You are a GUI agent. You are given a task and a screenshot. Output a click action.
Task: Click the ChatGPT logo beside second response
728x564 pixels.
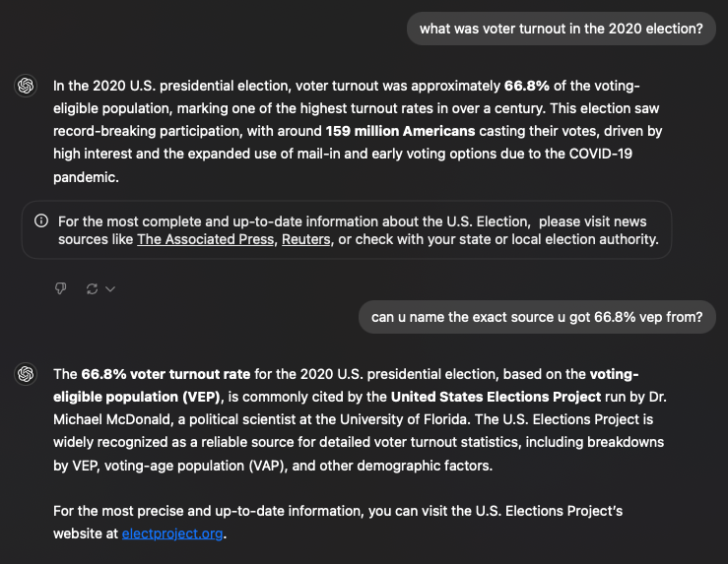point(26,374)
